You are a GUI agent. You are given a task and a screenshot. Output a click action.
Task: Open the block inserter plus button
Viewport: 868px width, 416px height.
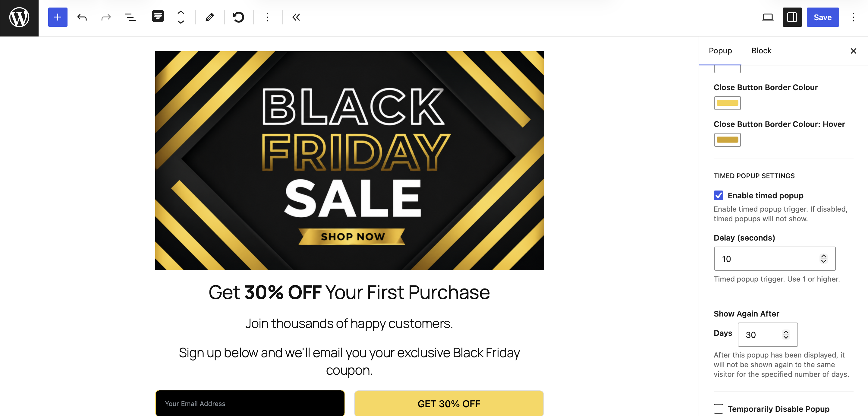coord(58,17)
